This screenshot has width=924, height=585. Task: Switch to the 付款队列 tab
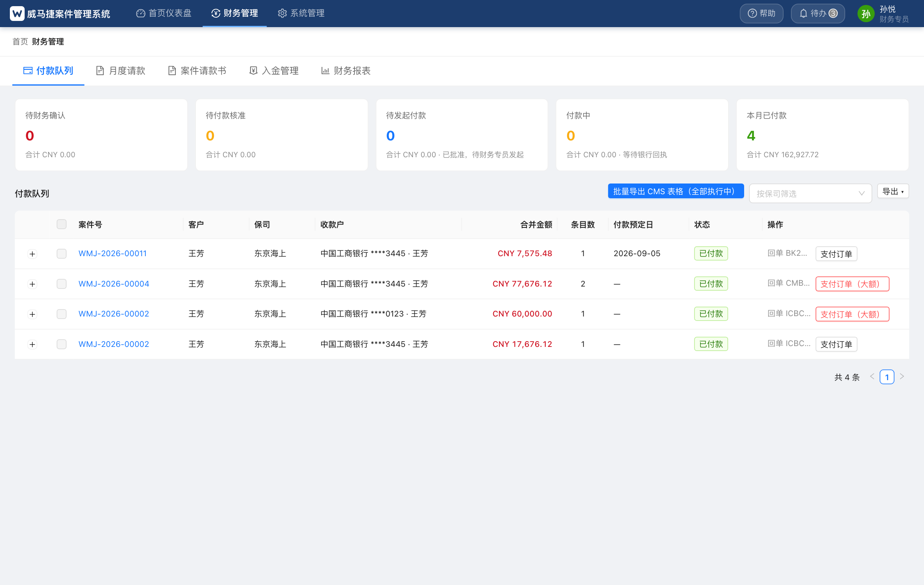tap(48, 71)
